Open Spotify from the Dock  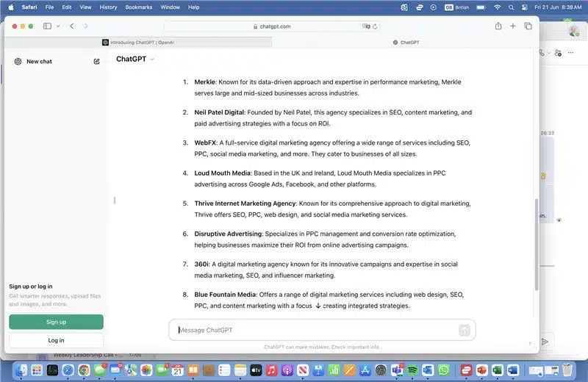[412, 370]
